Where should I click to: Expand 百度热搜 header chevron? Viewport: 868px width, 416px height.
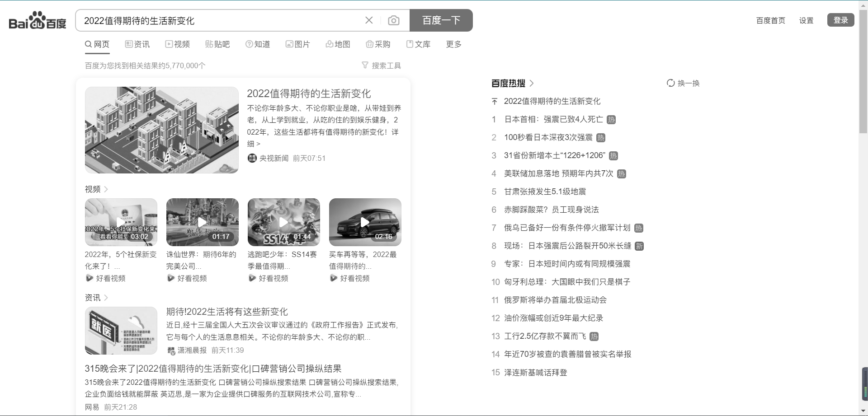click(532, 83)
